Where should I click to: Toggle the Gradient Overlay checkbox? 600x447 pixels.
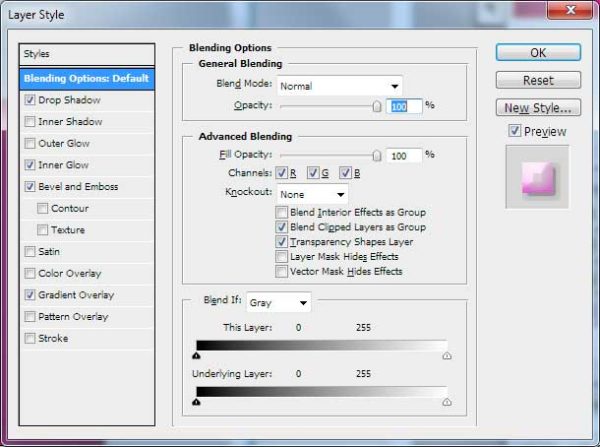coord(29,295)
